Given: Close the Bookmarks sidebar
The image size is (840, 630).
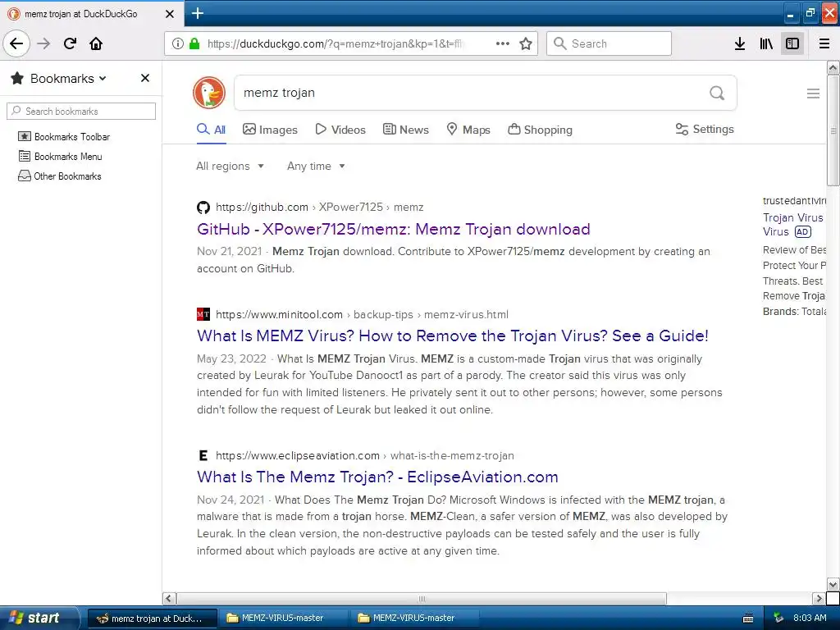Looking at the screenshot, I should pos(144,78).
